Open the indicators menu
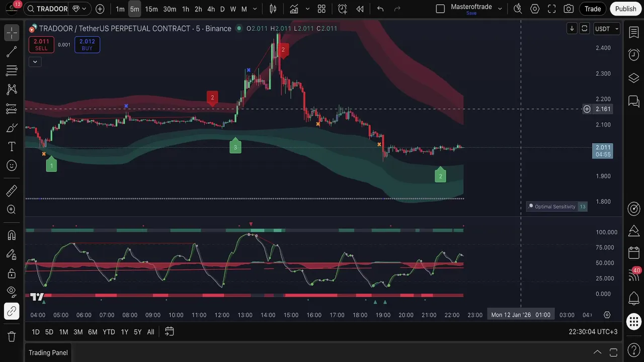The image size is (644, 362). coord(294,9)
